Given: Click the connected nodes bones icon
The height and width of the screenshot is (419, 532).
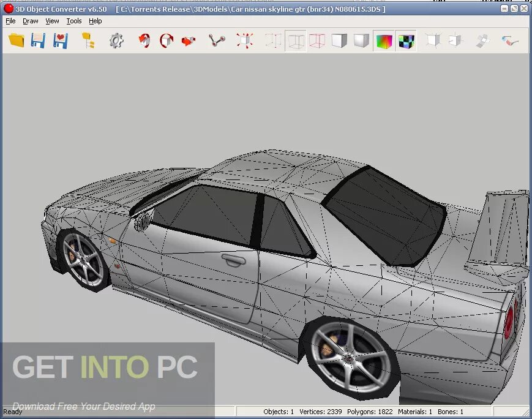Looking at the screenshot, I should [217, 40].
